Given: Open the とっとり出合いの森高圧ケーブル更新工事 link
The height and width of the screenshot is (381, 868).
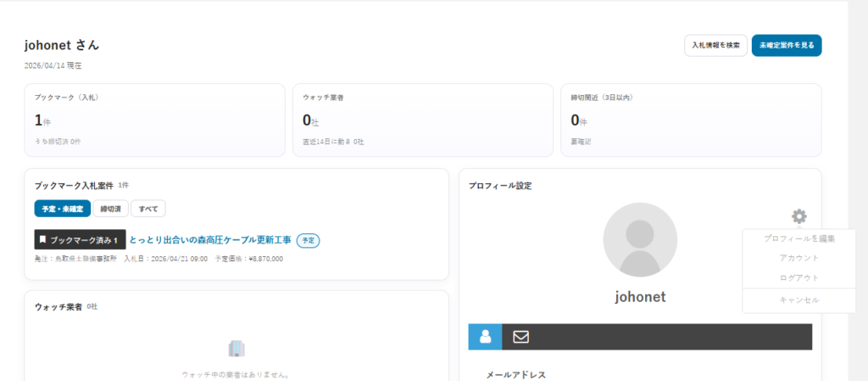Looking at the screenshot, I should pos(210,240).
